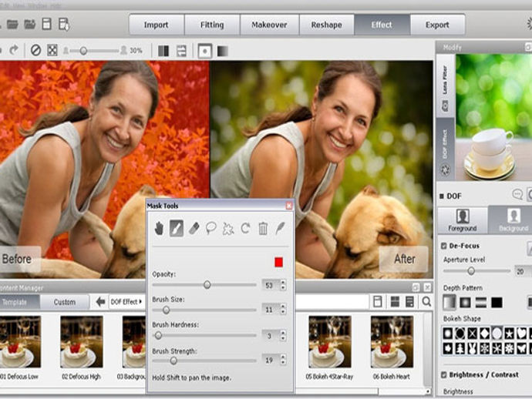The width and height of the screenshot is (532, 399).
Task: Select the rabbit bokeh shape
Action: click(473, 348)
